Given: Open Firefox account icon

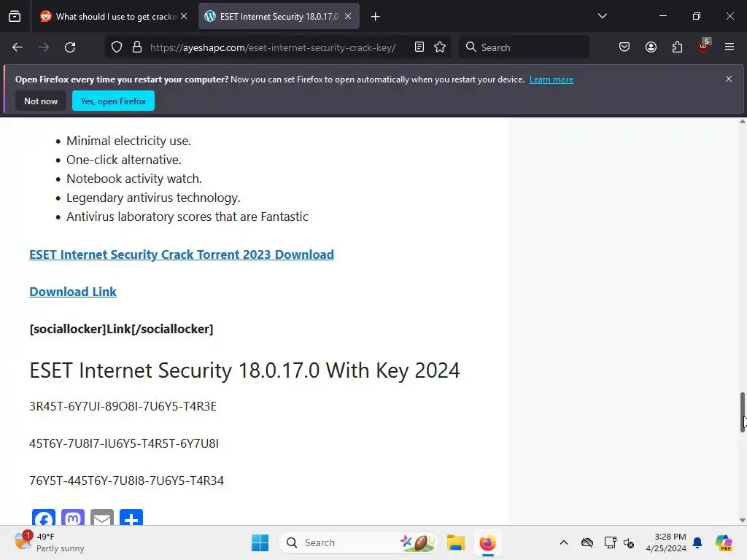Looking at the screenshot, I should click(x=651, y=47).
